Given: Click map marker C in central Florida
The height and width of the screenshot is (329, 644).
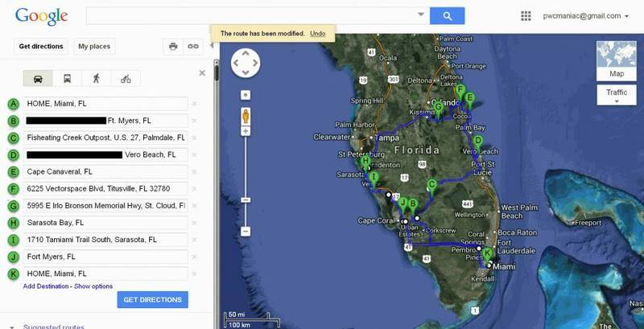Looking at the screenshot, I should [431, 187].
